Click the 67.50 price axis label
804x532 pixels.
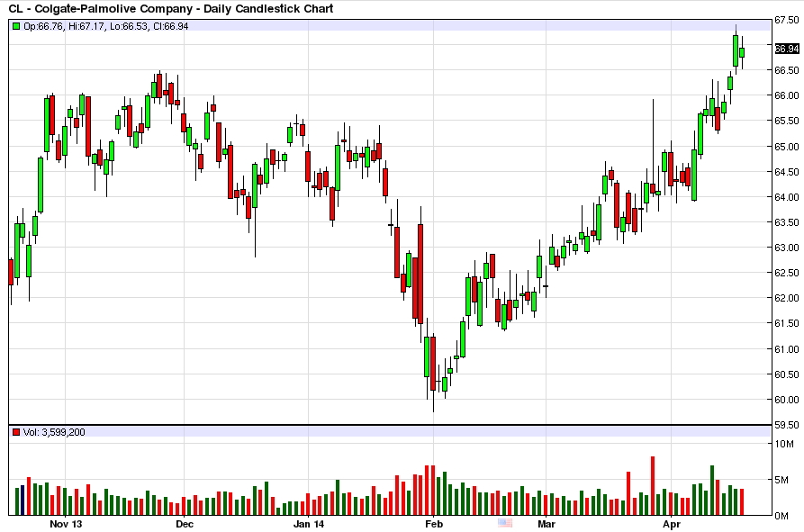pos(787,20)
